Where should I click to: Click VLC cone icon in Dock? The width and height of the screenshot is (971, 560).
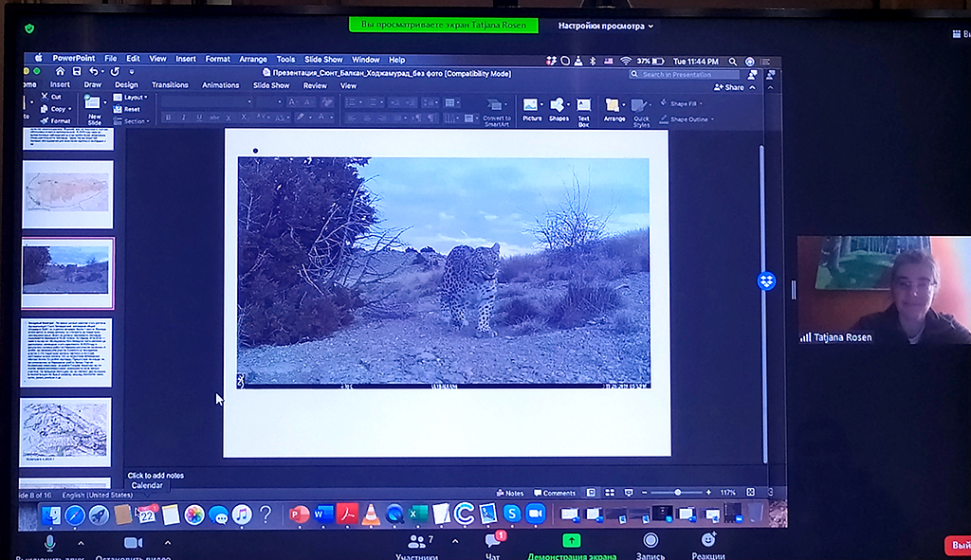coord(372,515)
